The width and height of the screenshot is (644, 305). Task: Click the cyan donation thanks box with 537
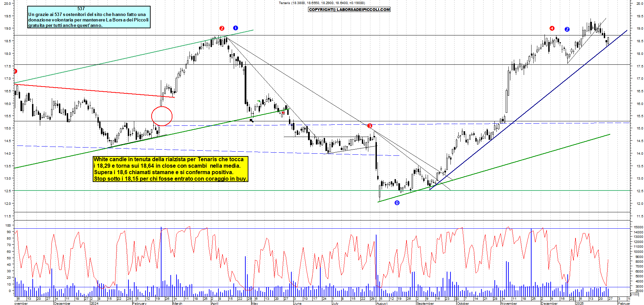click(x=89, y=17)
